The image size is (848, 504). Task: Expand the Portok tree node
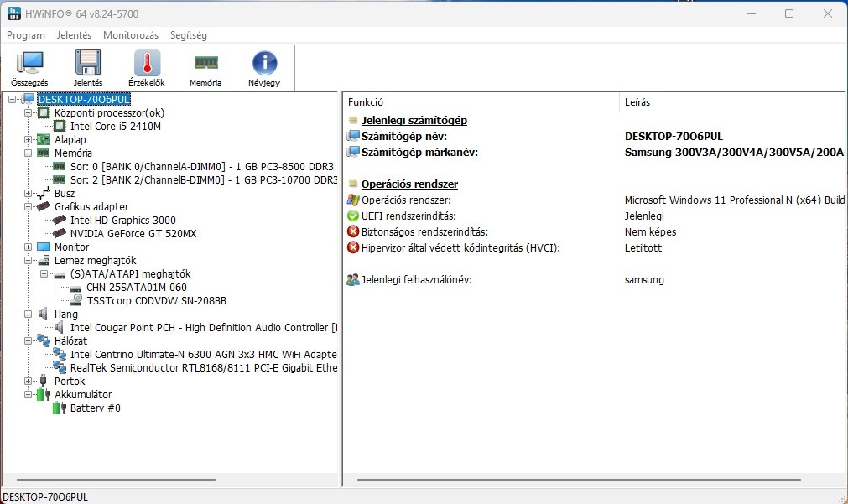tap(29, 382)
